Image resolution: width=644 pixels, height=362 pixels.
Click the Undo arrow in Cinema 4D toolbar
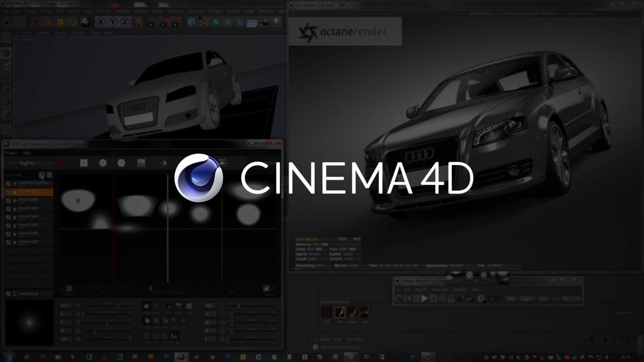coord(9,22)
